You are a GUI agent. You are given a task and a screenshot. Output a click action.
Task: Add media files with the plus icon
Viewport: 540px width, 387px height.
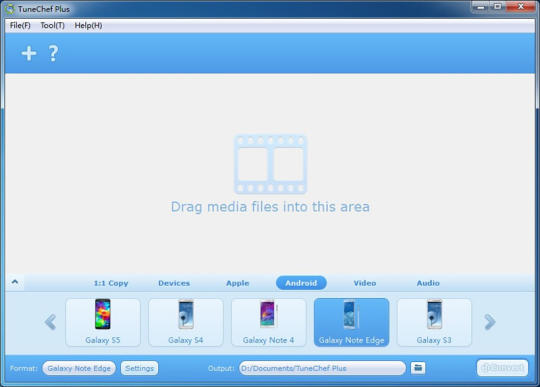coord(29,53)
